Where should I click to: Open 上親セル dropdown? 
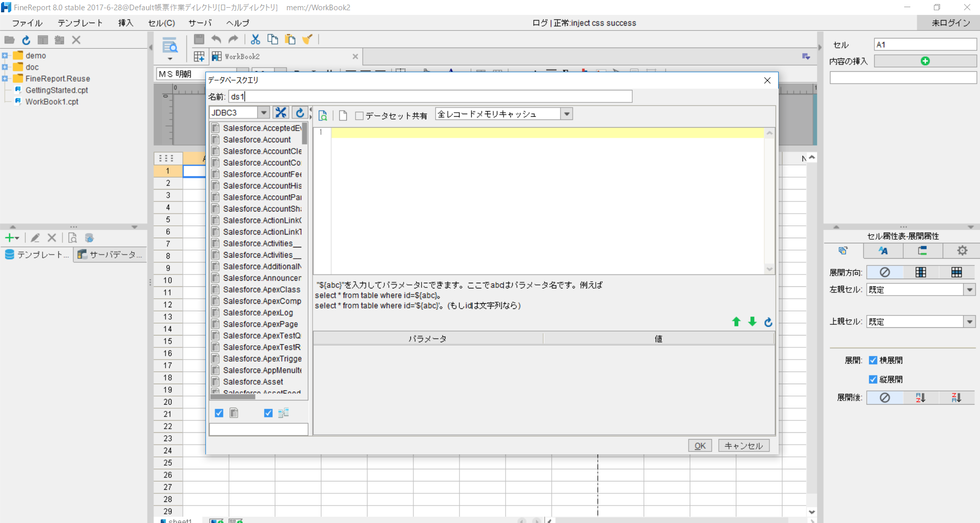[969, 322]
